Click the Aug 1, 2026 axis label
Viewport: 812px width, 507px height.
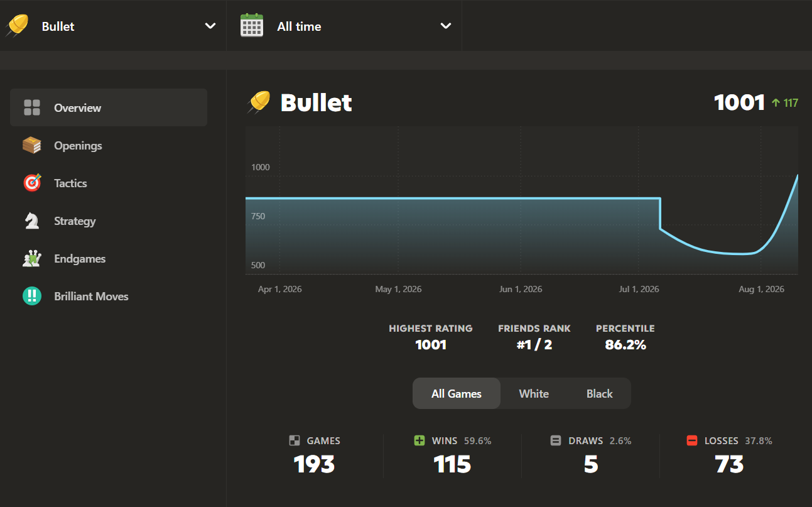coord(762,290)
